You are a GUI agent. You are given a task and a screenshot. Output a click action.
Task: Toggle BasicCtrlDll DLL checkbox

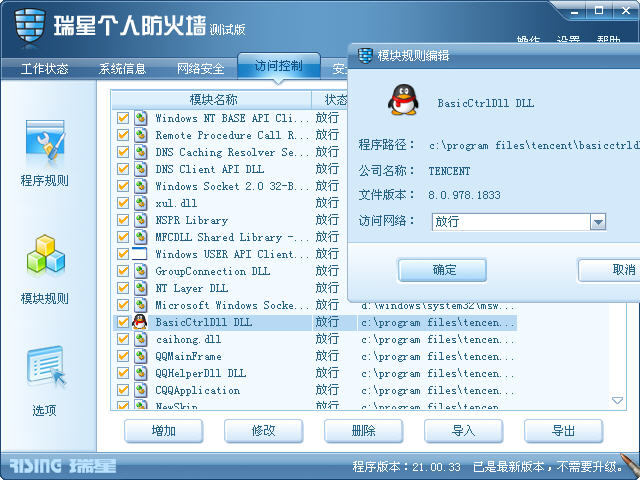[x=123, y=322]
